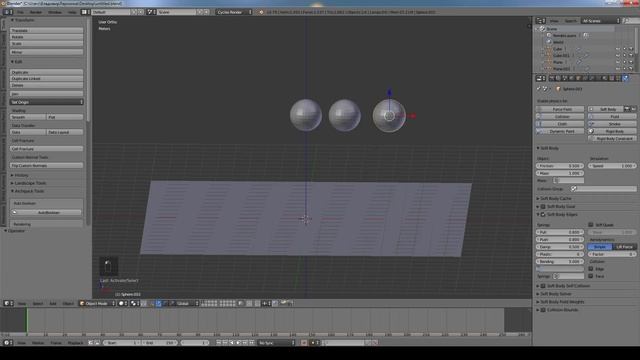640x360 pixels.
Task: Click the sphere object icon beside Sphere.001
Action: [558, 89]
